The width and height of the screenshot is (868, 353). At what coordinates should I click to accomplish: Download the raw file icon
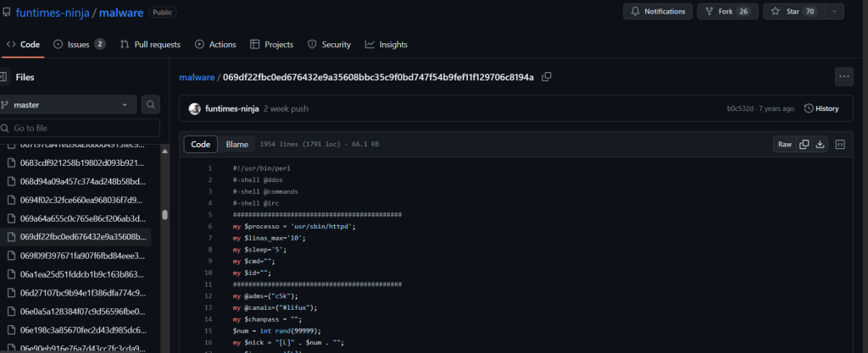821,145
